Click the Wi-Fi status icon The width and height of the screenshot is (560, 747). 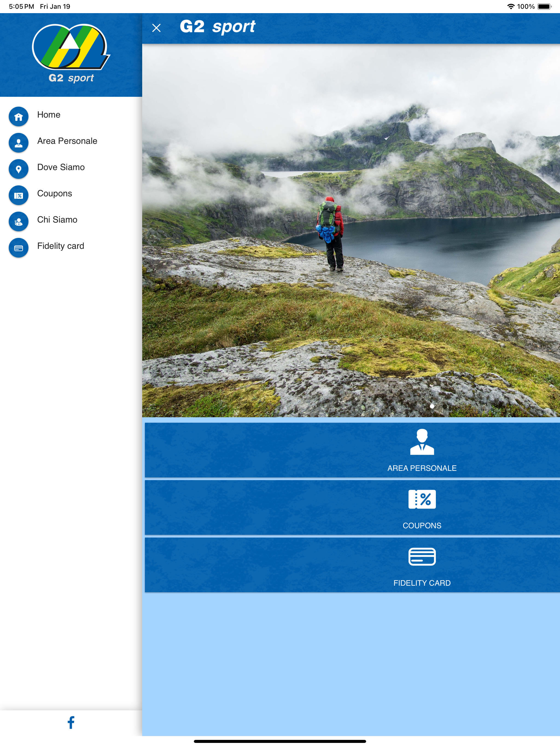tap(511, 6)
